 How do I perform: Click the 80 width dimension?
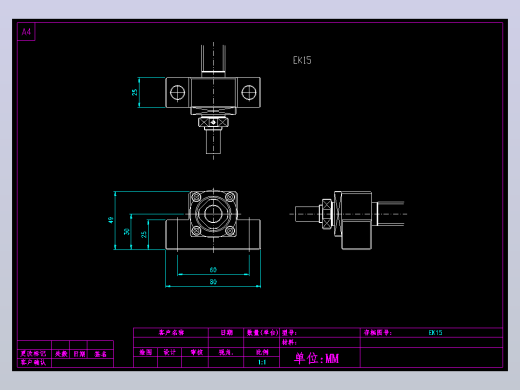[x=213, y=282]
